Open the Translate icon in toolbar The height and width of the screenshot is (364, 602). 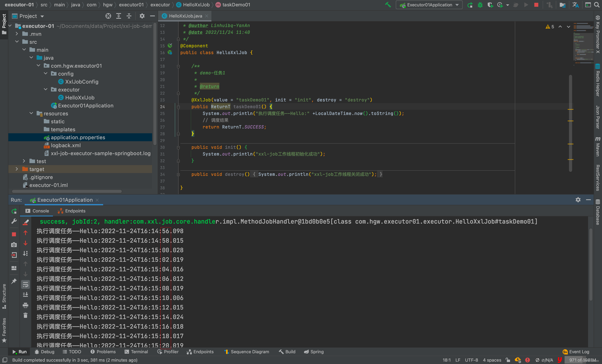(x=575, y=5)
